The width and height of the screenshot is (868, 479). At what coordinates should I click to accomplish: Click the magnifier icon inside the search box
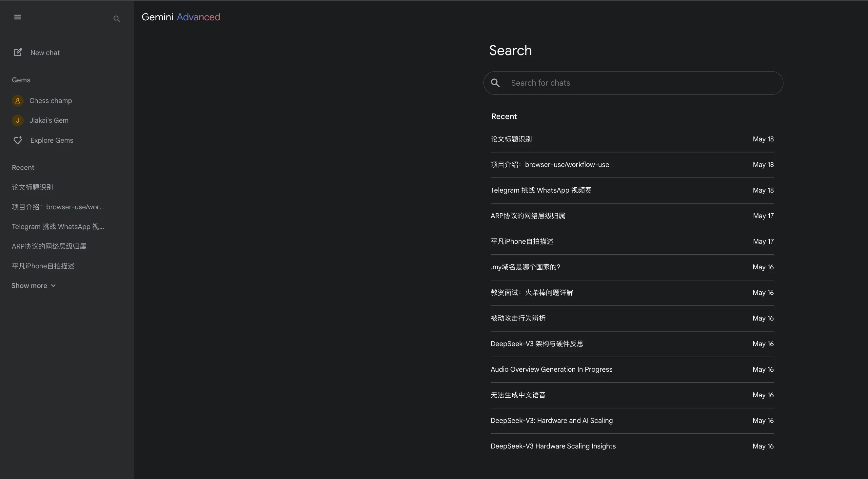pyautogui.click(x=495, y=83)
